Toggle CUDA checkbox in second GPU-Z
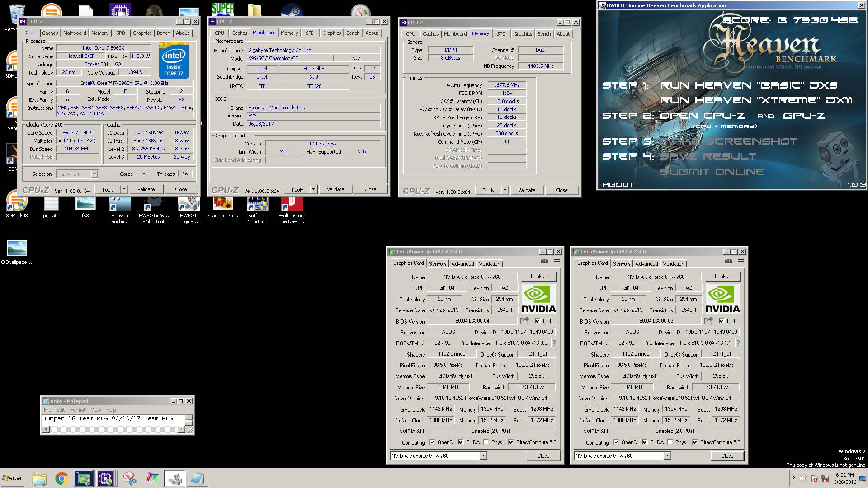 click(x=645, y=442)
